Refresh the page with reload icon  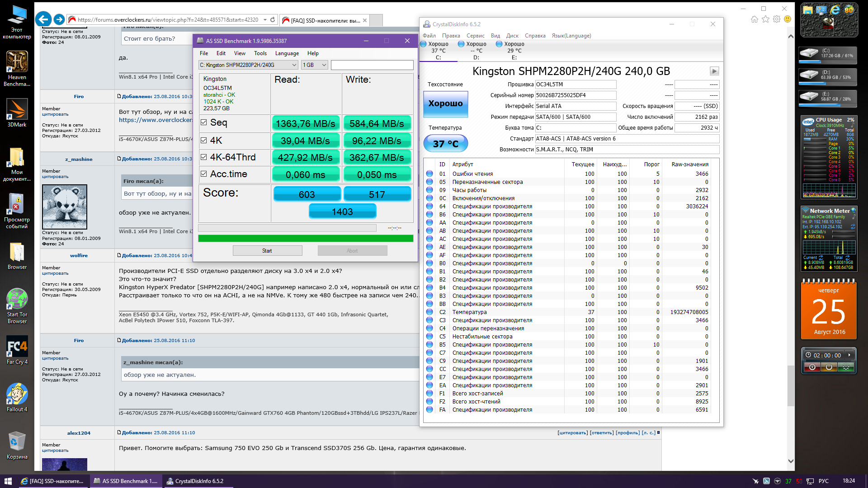(x=273, y=20)
